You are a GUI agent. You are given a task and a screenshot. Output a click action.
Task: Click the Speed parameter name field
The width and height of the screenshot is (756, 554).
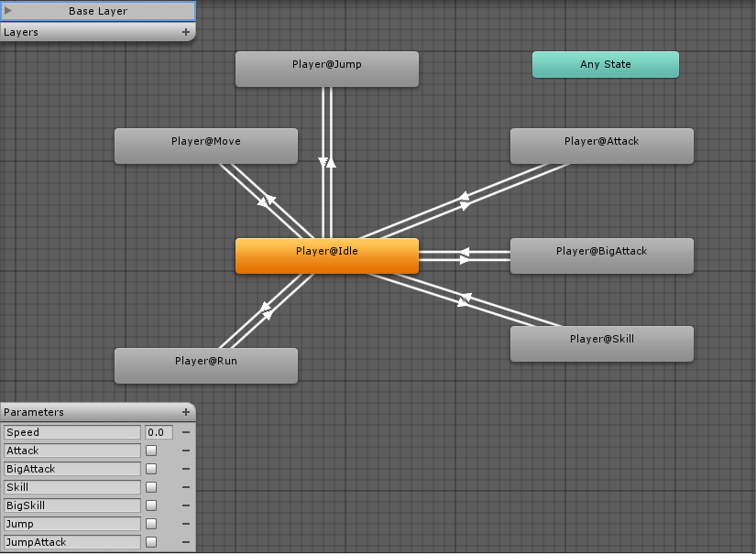tap(72, 432)
